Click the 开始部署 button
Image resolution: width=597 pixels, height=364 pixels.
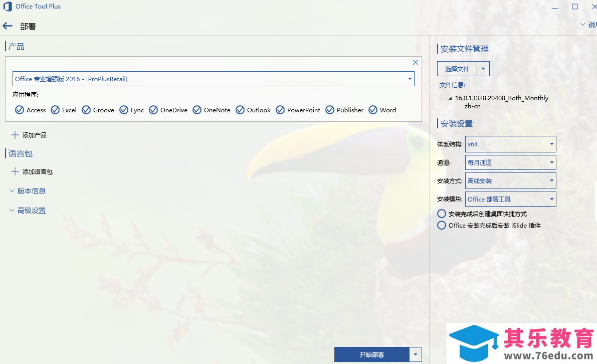coord(372,354)
